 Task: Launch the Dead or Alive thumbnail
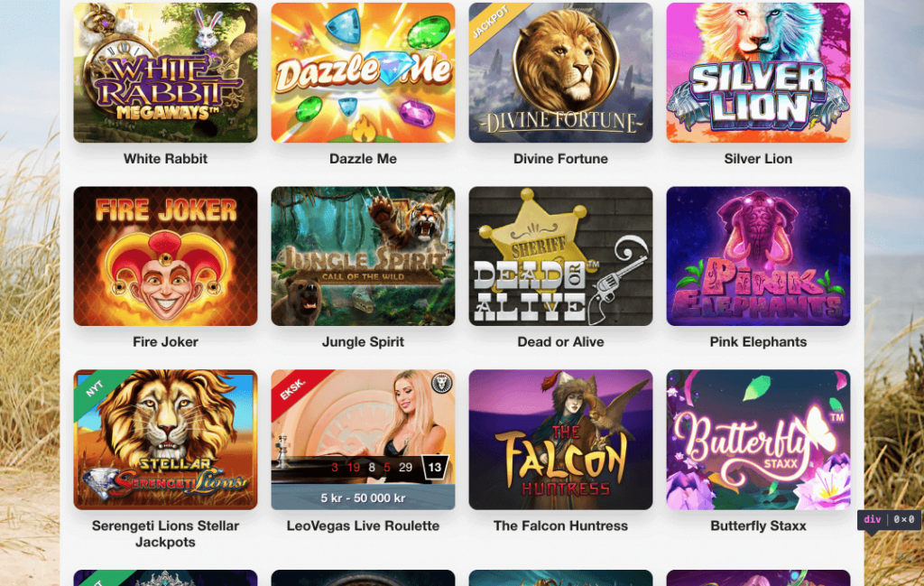pos(560,256)
